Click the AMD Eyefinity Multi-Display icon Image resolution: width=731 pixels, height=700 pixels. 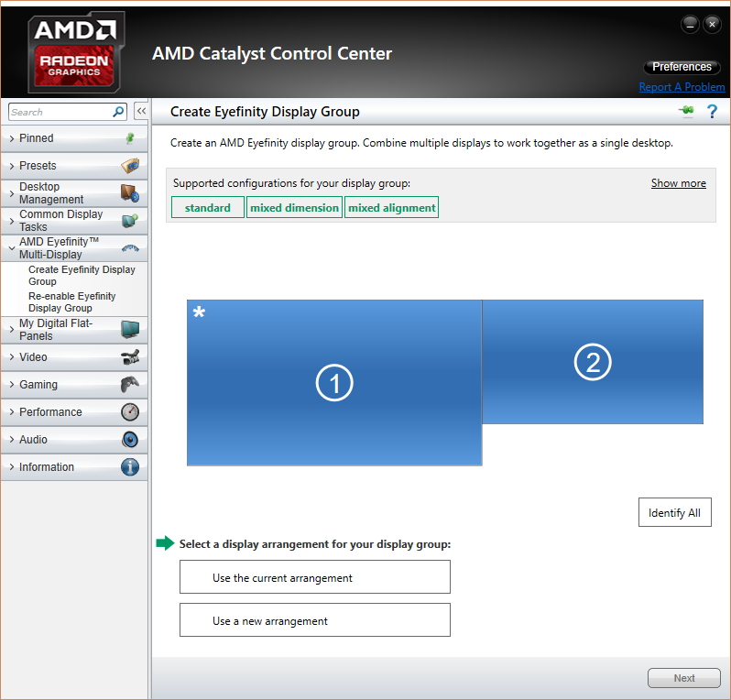pyautogui.click(x=130, y=248)
